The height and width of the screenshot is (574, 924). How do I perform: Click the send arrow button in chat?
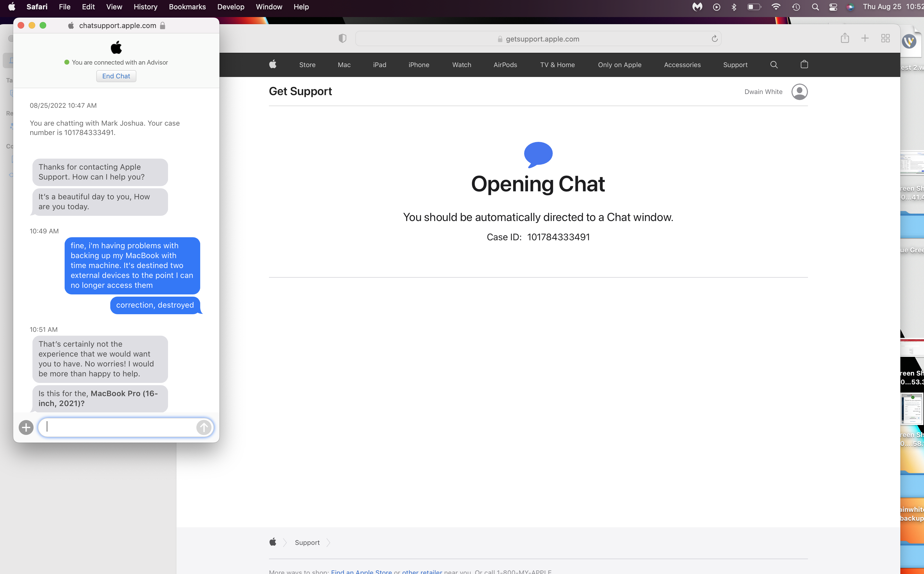point(204,427)
